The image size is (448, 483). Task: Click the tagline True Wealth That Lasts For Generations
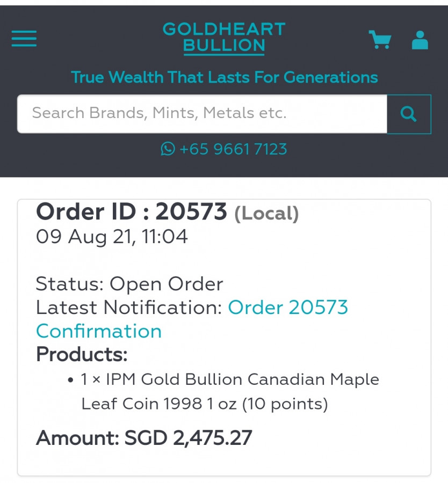click(x=224, y=77)
